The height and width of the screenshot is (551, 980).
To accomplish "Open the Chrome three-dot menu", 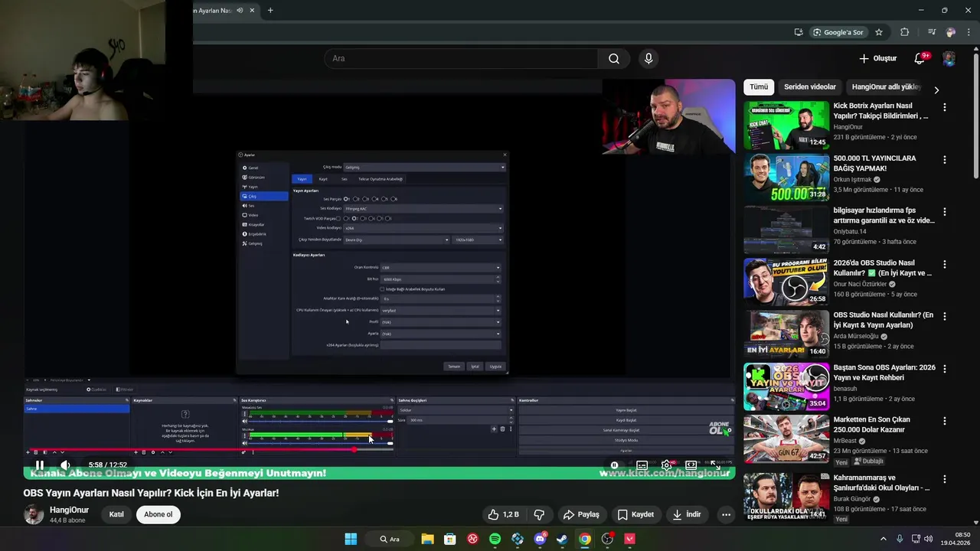I will click(969, 32).
